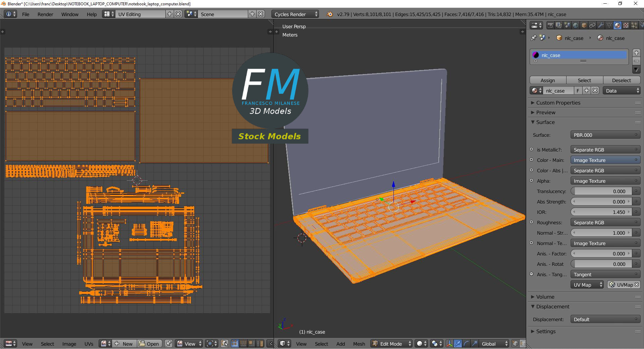Open the Constraints chain-link tab

592,25
